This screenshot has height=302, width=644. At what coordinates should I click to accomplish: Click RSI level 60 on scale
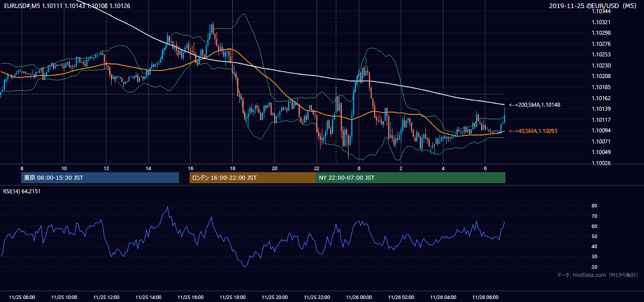pyautogui.click(x=594, y=226)
